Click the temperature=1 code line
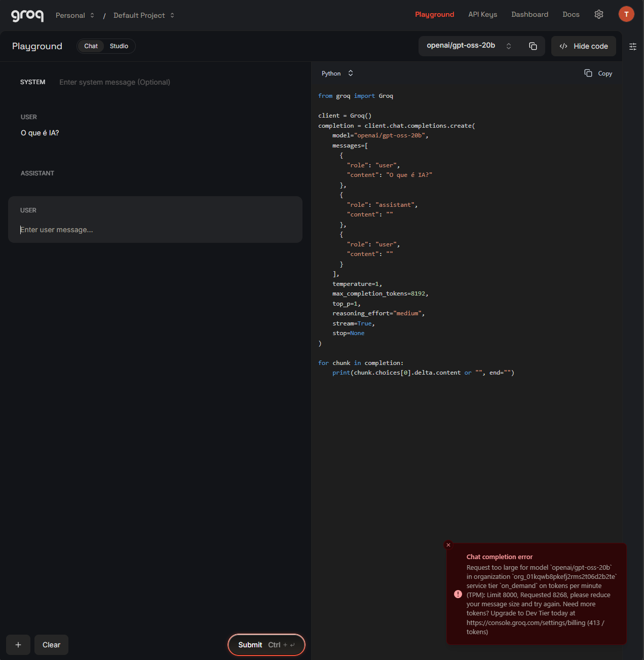 (357, 284)
